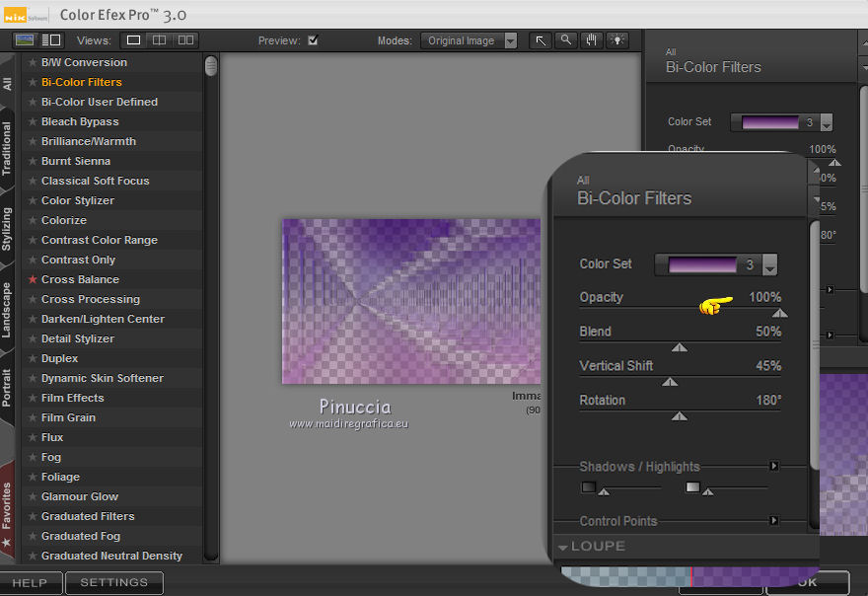Open the All filters tab

(x=7, y=83)
